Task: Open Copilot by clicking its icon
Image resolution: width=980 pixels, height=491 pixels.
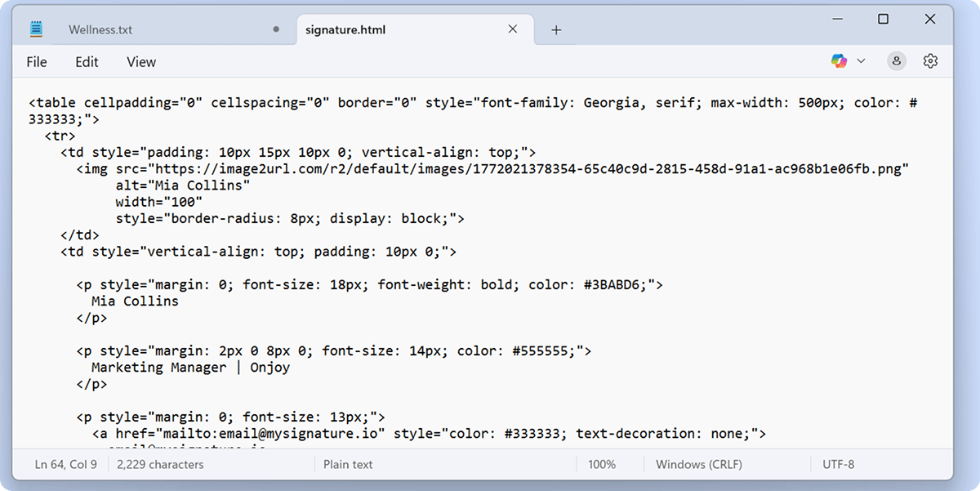Action: pyautogui.click(x=839, y=60)
